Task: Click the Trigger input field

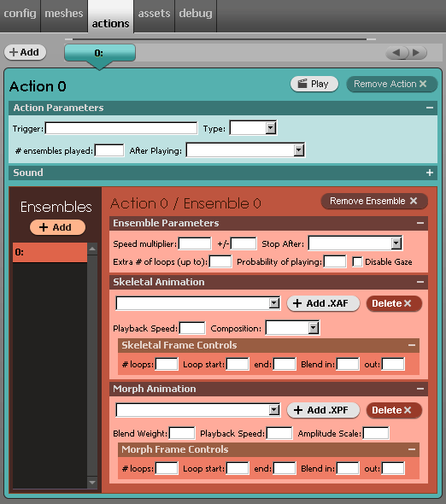Action: point(121,128)
